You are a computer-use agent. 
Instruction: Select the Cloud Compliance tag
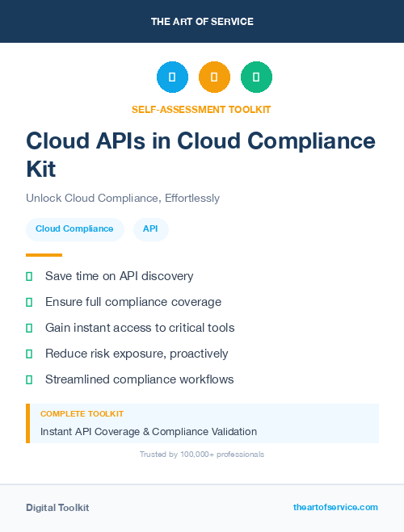pyautogui.click(x=75, y=229)
